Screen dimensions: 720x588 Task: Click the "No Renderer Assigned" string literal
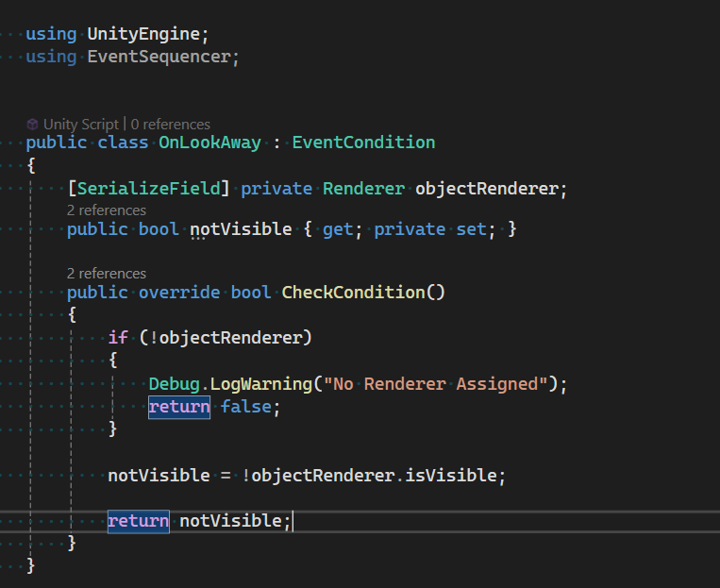435,383
